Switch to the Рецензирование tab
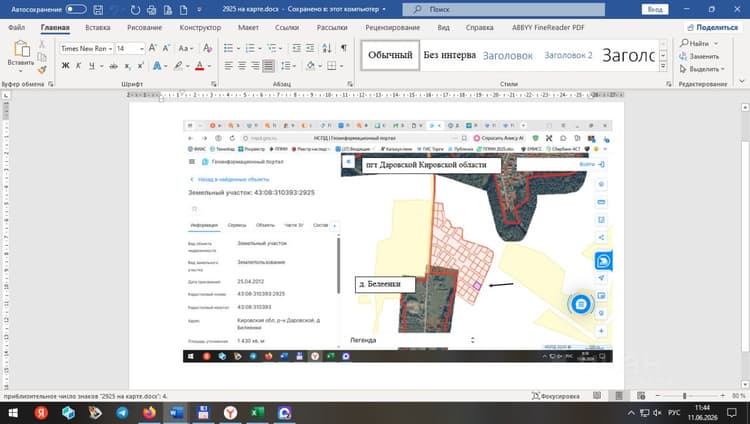This screenshot has width=750, height=424. (393, 27)
